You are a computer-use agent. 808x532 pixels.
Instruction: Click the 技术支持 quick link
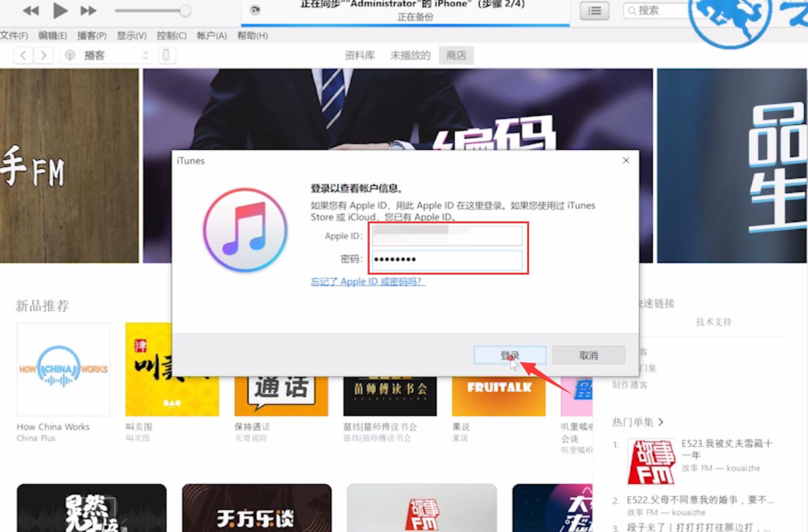[714, 322]
